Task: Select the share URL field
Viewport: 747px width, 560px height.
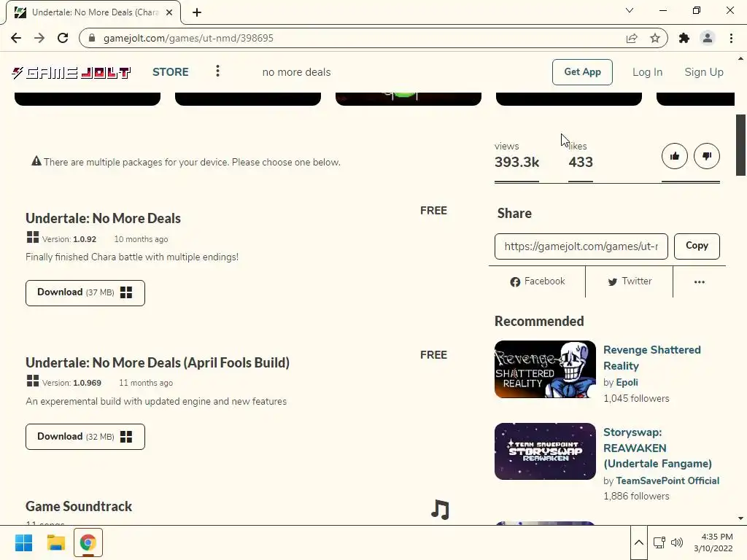Action: pyautogui.click(x=581, y=246)
